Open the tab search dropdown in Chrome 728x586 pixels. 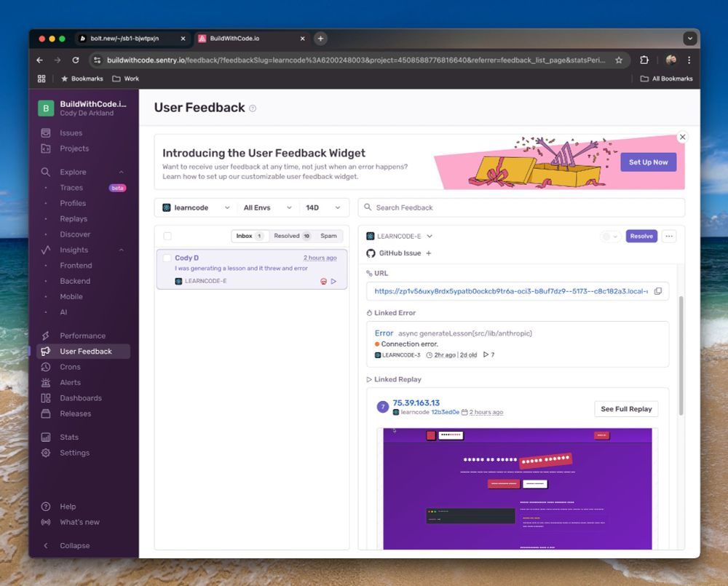point(690,39)
